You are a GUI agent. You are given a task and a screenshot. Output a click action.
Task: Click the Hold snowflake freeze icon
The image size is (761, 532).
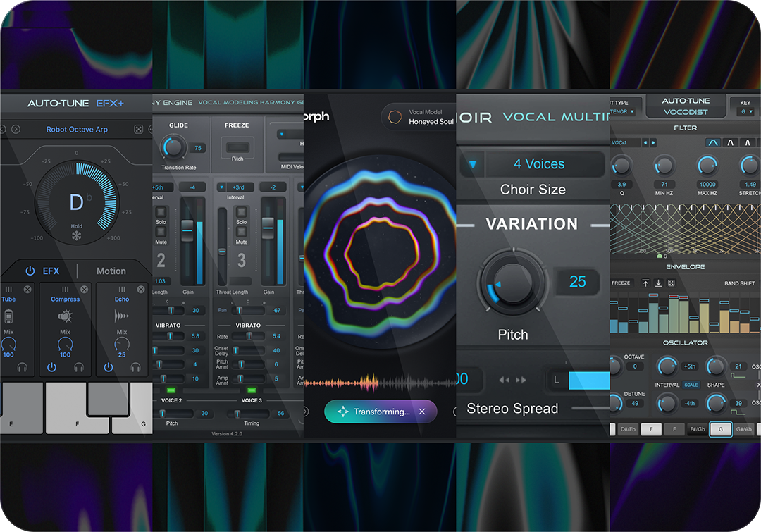point(76,236)
